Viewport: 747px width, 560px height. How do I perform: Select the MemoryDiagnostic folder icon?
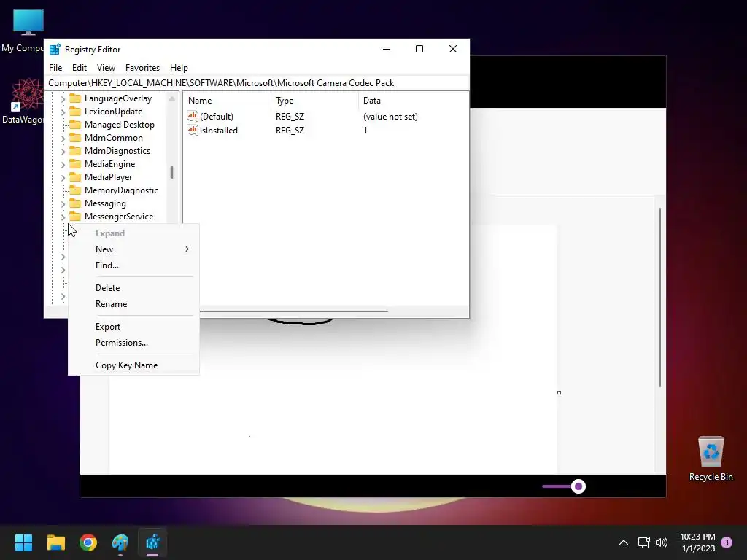coord(75,190)
